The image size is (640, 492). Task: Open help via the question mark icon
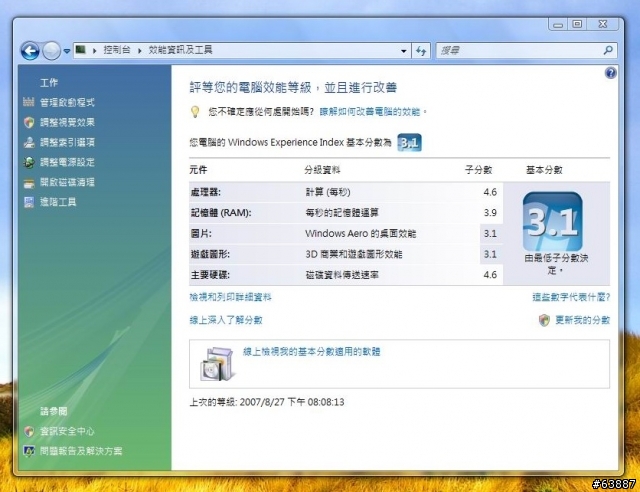pyautogui.click(x=610, y=73)
